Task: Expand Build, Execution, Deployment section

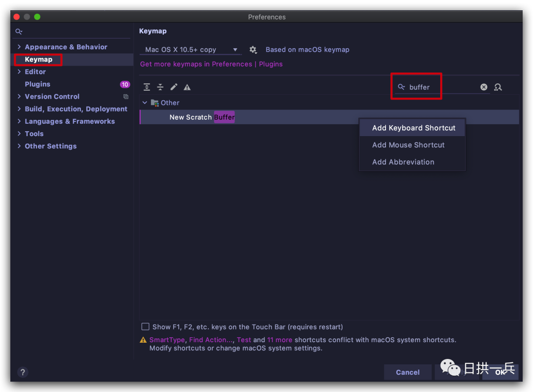Action: click(19, 108)
